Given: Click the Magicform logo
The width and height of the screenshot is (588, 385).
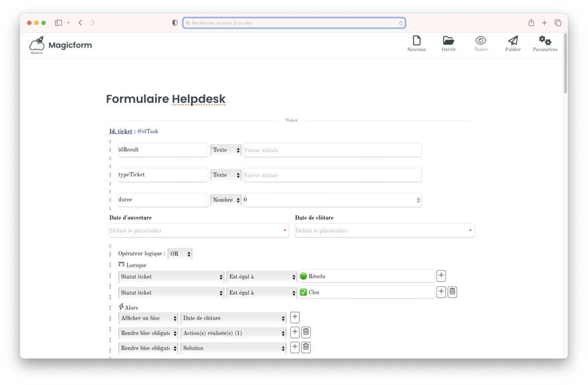Looking at the screenshot, I should coord(61,46).
